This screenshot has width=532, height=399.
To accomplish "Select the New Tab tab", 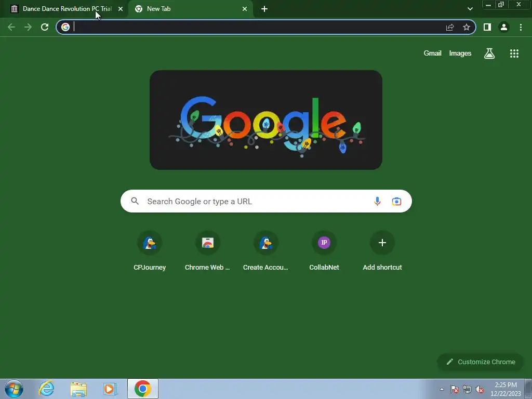I will [190, 9].
